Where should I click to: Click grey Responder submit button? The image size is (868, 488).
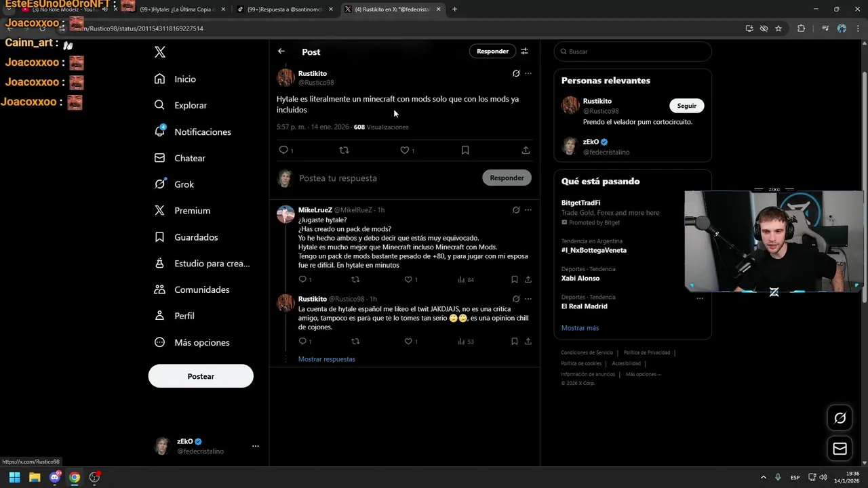[507, 178]
